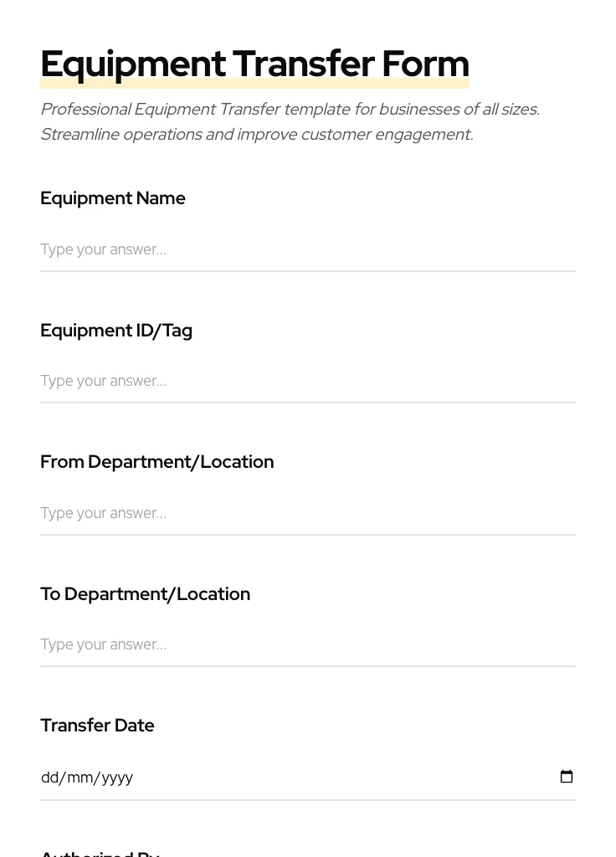Focus the Equipment ID/Tag text input
The width and height of the screenshot is (616, 857).
point(307,382)
